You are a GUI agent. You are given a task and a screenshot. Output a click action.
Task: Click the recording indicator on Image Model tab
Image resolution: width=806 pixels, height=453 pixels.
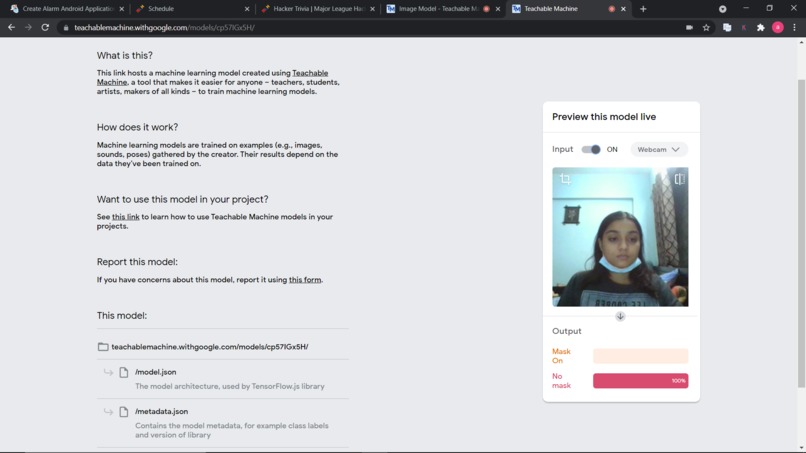click(486, 9)
